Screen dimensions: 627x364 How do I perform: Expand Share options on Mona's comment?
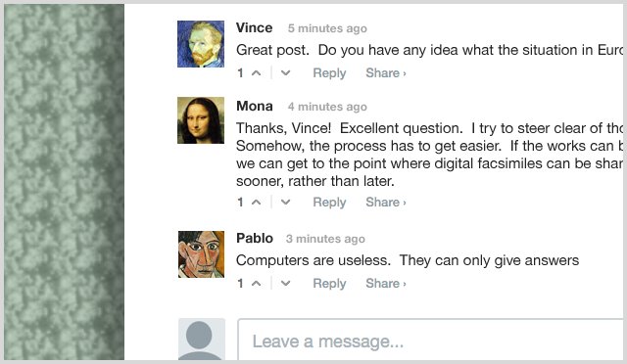386,203
